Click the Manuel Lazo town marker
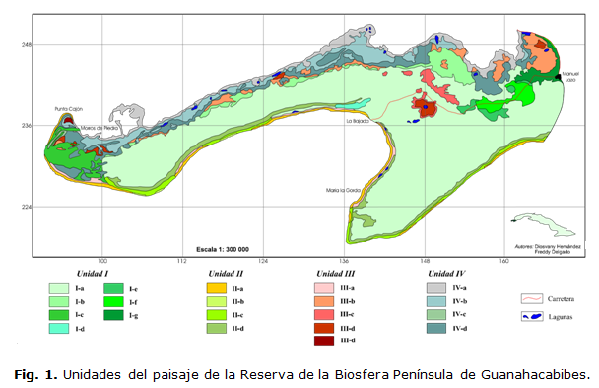This screenshot has height=388, width=599. point(559,77)
